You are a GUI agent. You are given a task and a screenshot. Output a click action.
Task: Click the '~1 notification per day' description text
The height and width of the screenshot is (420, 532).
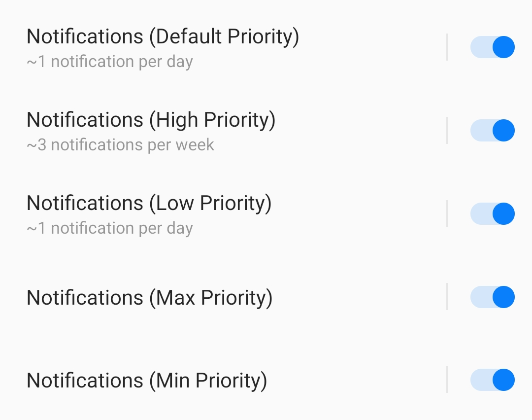click(109, 61)
